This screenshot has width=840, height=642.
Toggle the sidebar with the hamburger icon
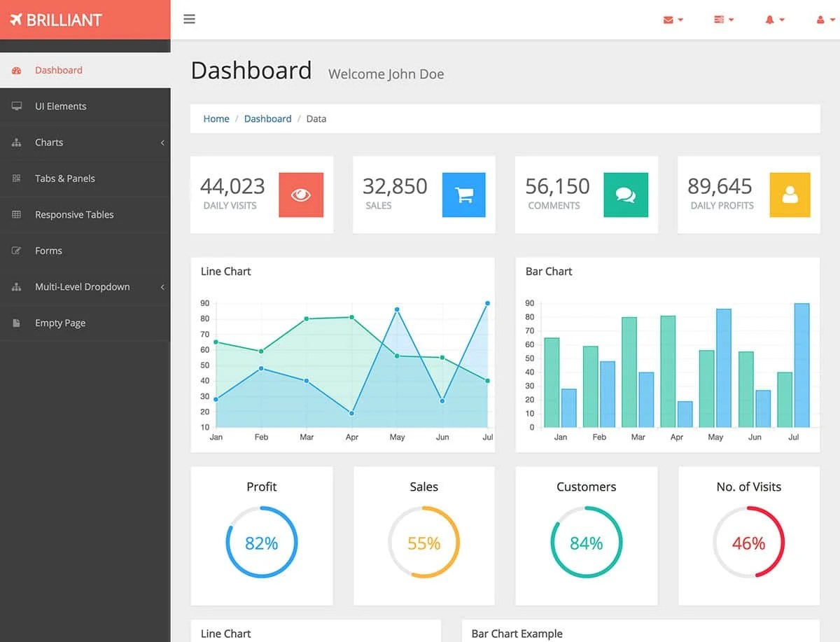pyautogui.click(x=189, y=19)
